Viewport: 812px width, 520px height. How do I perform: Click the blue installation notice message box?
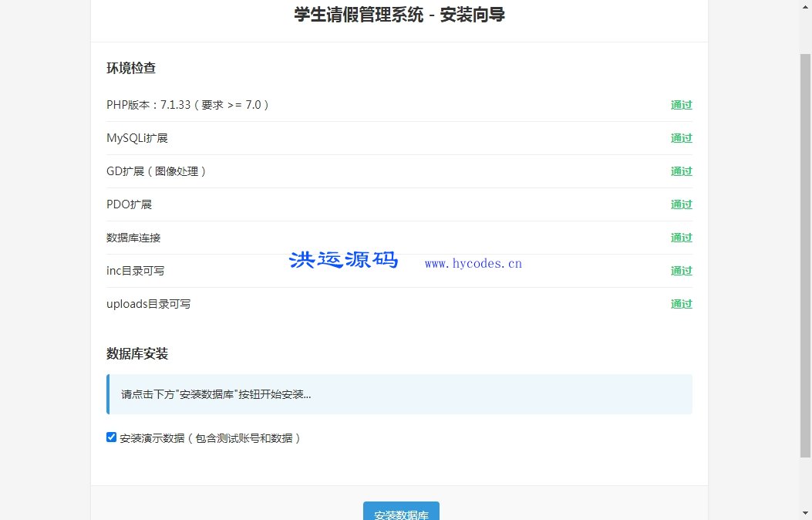click(400, 393)
